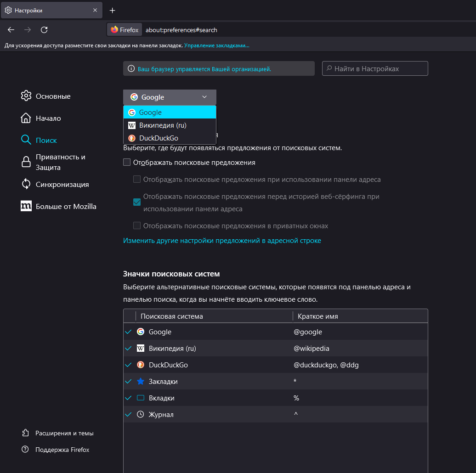The width and height of the screenshot is (476, 473).
Task: Toggle Google checkmark in search engines table
Action: (x=128, y=332)
